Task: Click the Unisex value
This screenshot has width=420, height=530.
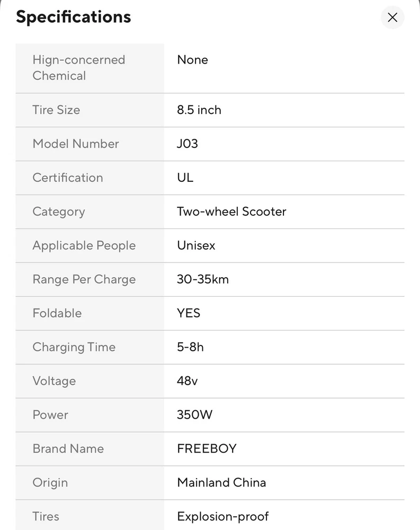Action: click(196, 245)
